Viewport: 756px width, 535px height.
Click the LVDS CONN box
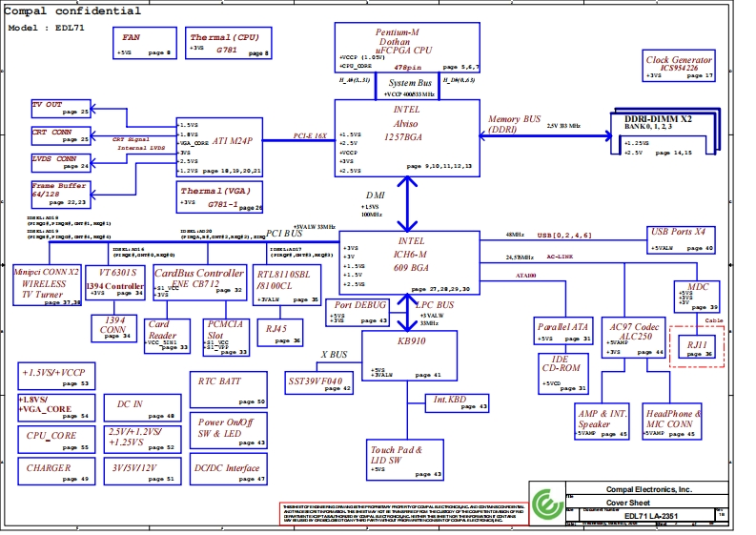[x=61, y=162]
